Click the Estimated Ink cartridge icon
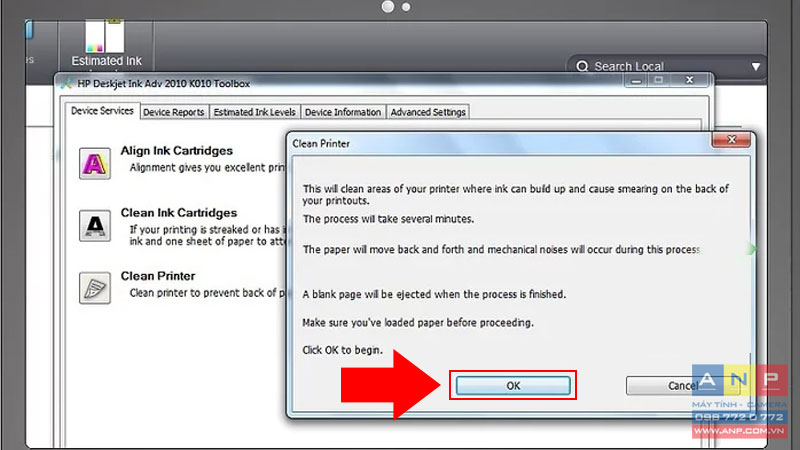 (105, 36)
